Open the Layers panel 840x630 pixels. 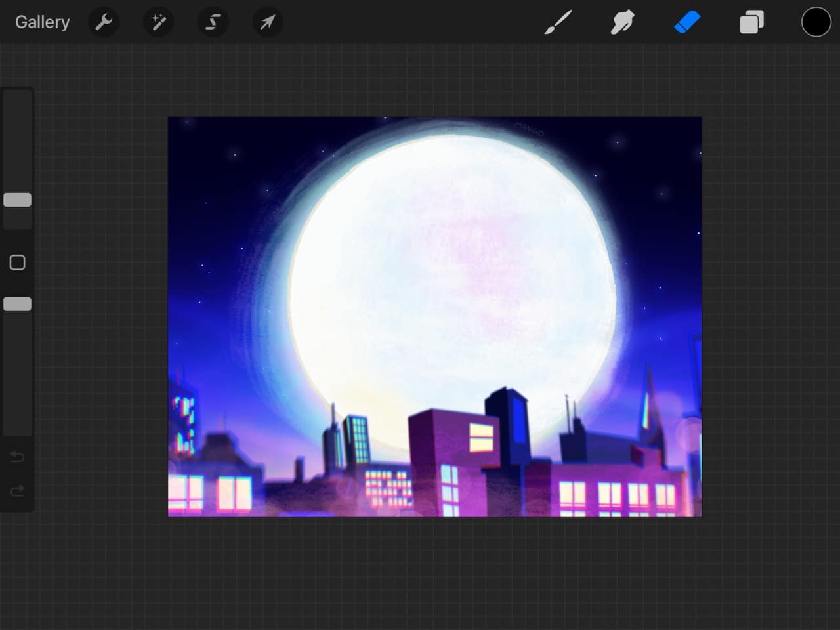pos(751,22)
